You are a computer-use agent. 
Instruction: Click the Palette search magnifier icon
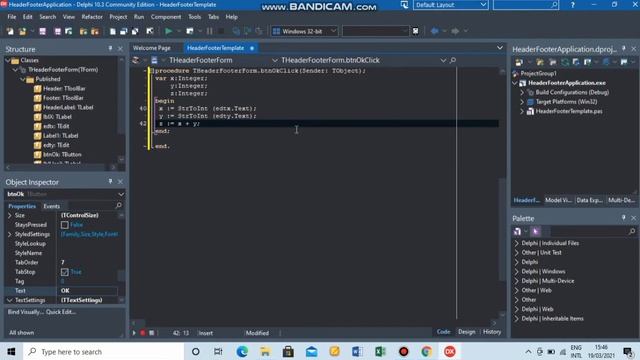pos(632,231)
